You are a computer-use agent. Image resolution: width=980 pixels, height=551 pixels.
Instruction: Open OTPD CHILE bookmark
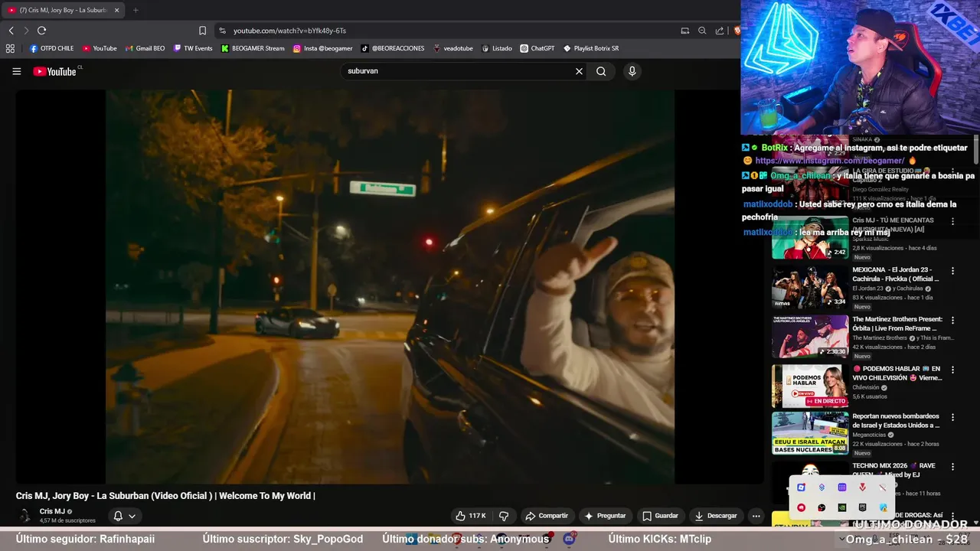(51, 48)
